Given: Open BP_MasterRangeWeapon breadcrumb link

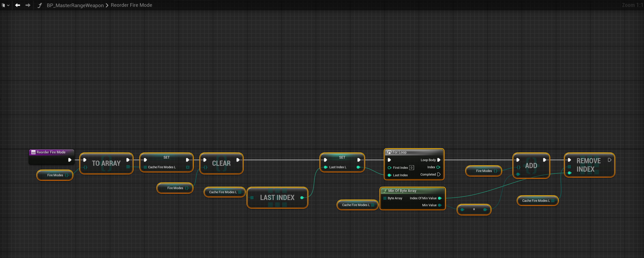Looking at the screenshot, I should coord(75,5).
